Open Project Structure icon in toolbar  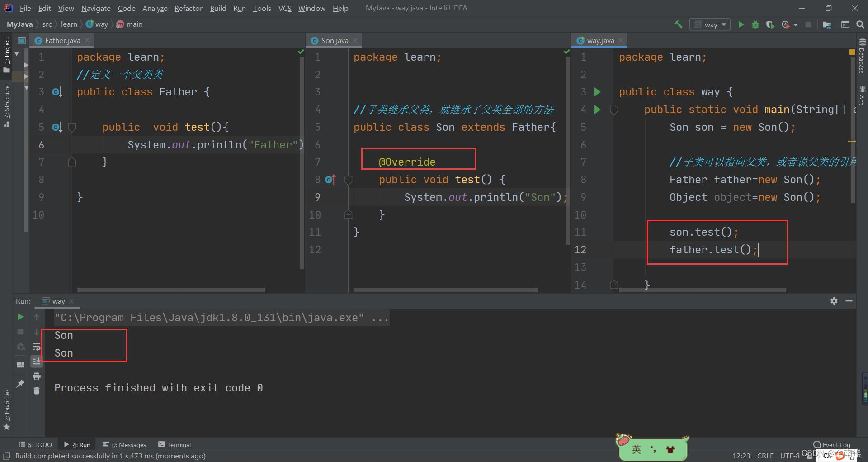827,24
